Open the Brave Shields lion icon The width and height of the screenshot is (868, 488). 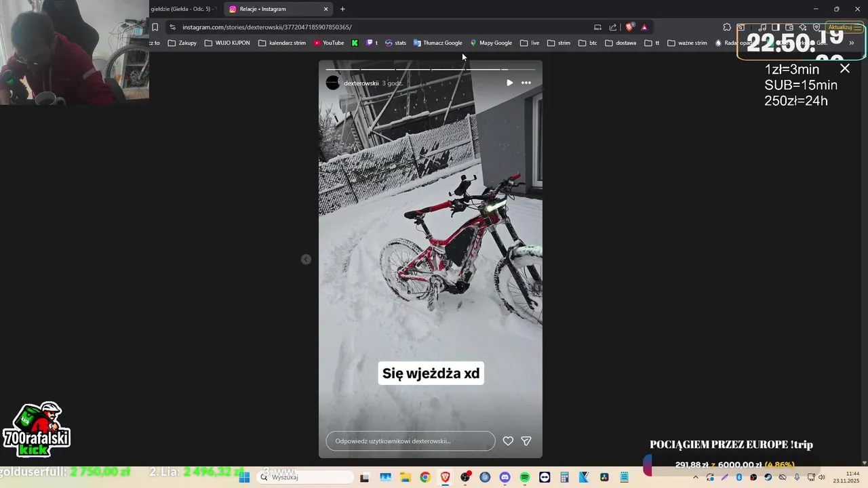[x=630, y=27]
